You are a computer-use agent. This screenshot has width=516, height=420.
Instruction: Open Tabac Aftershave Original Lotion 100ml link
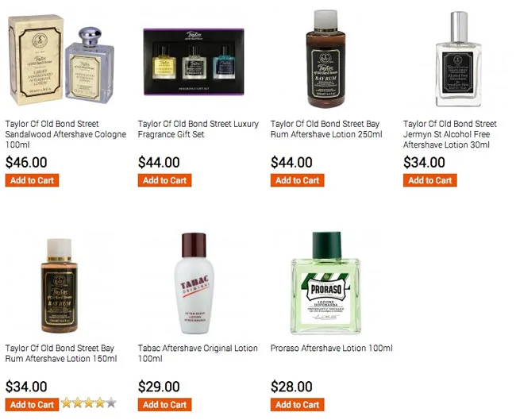coord(198,353)
